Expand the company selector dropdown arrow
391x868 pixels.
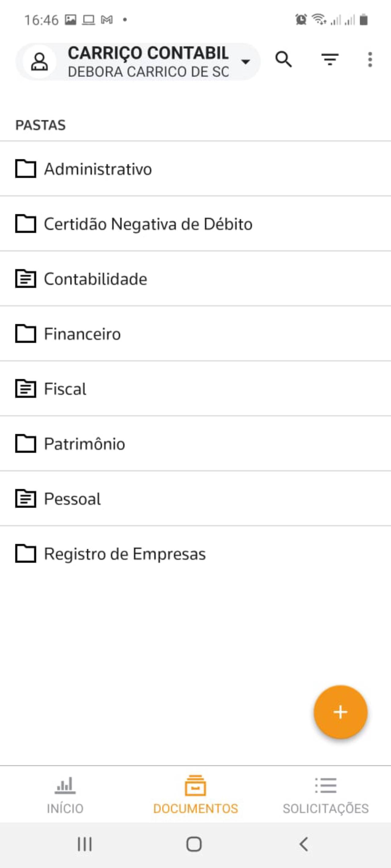coord(246,62)
